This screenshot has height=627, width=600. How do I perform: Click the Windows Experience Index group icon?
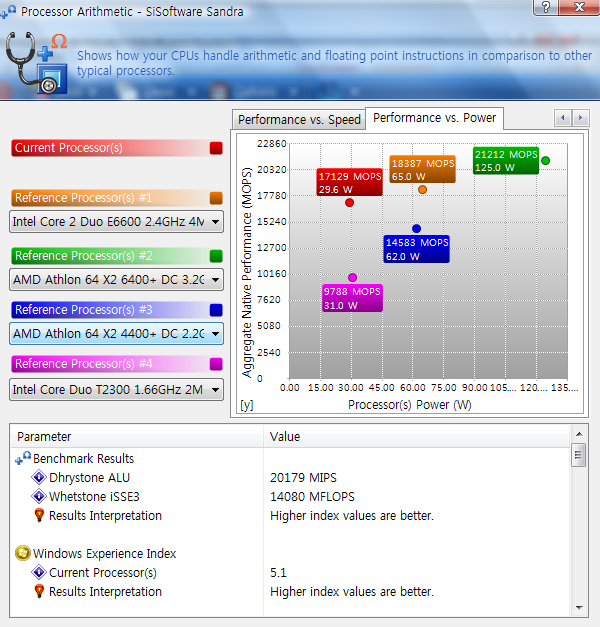click(23, 553)
